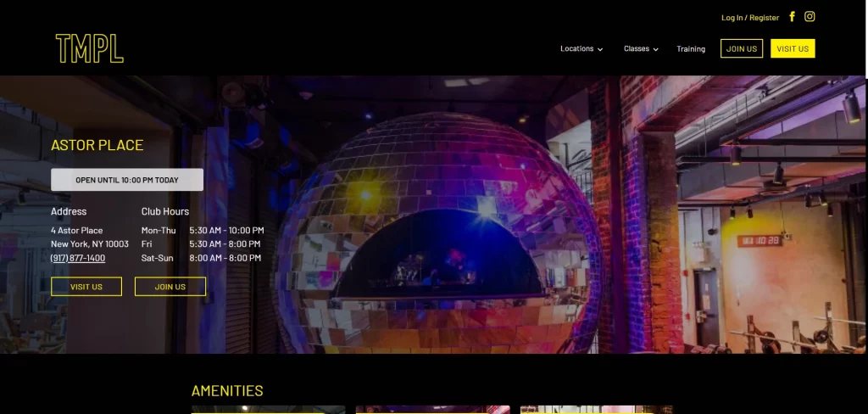The height and width of the screenshot is (414, 868).
Task: Expand the Classes dropdown menu
Action: pos(641,48)
